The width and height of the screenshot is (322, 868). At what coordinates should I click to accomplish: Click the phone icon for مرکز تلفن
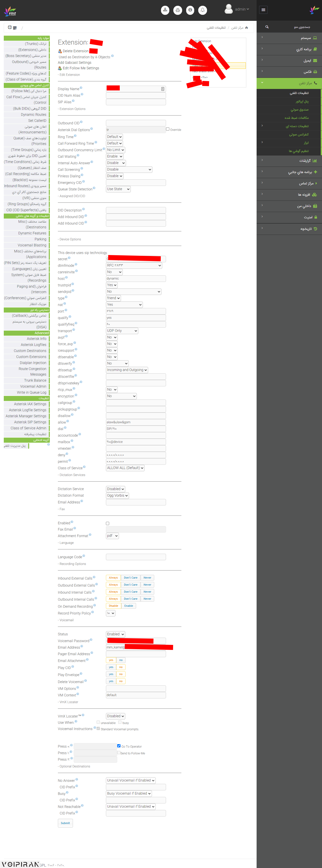coord(315,83)
